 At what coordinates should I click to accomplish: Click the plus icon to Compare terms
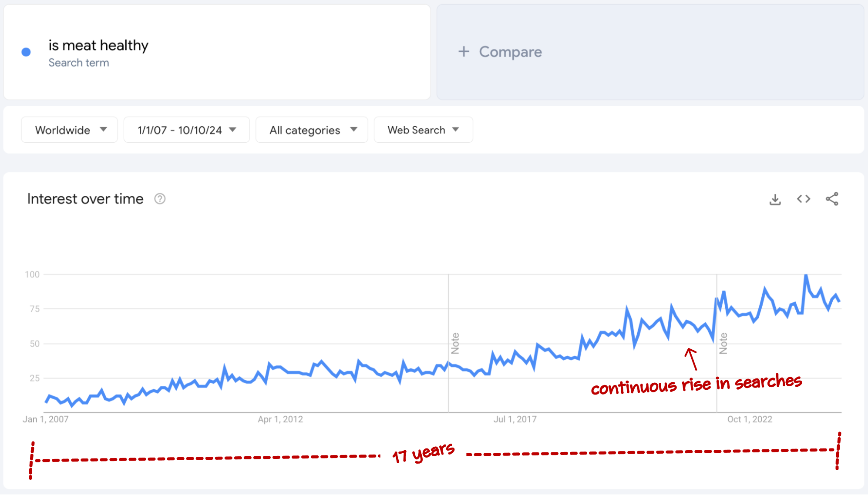[x=464, y=53]
